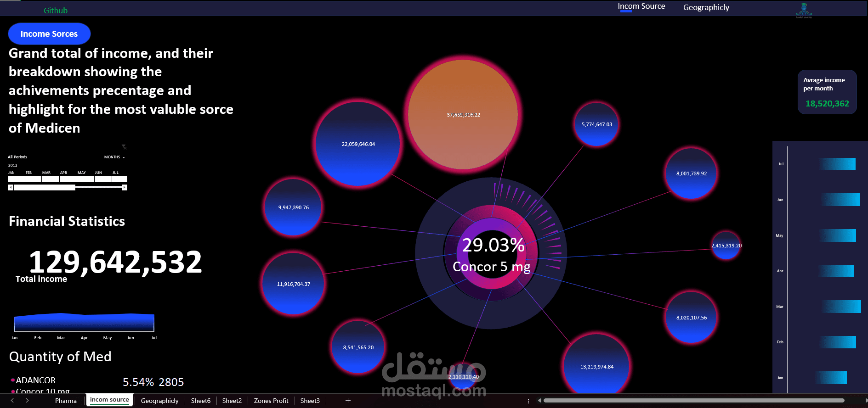Click the Jun bar in monthly chart
Image resolution: width=868 pixels, height=408 pixels.
[840, 200]
